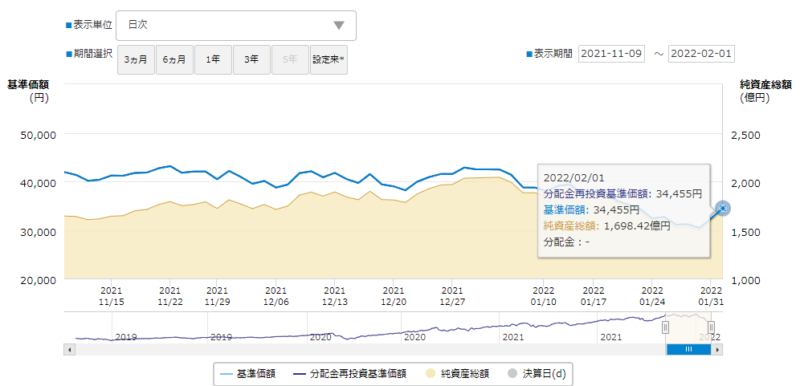
Task: Select the 6ヵ月 period button
Action: coord(174,60)
